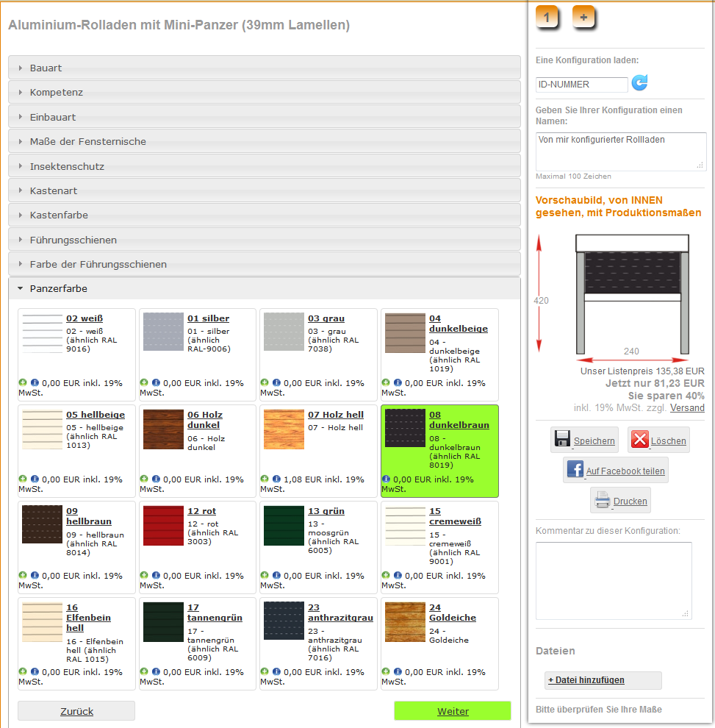This screenshot has width=715, height=728.
Task: Click green plus icon for 02 weiß
Action: (23, 382)
